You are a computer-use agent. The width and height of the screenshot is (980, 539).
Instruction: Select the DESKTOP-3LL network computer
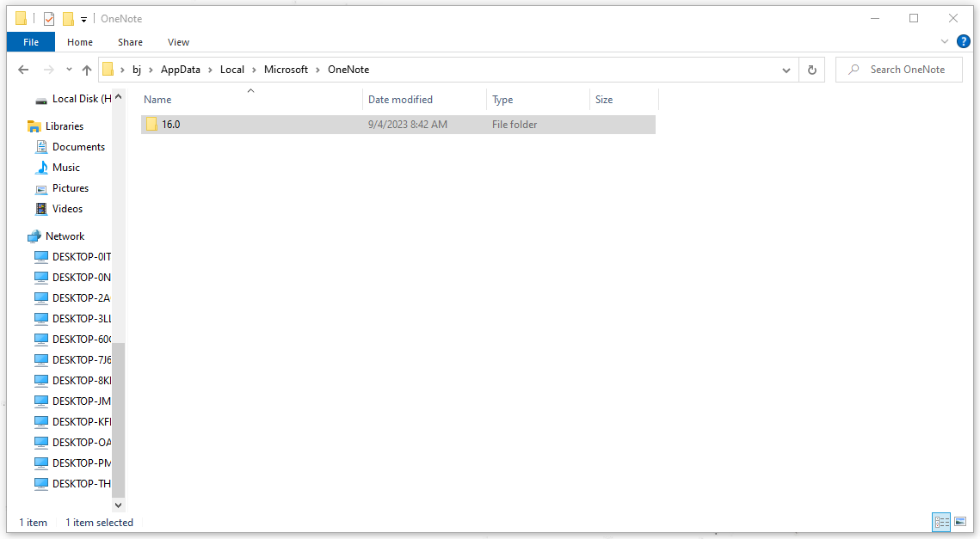point(81,319)
